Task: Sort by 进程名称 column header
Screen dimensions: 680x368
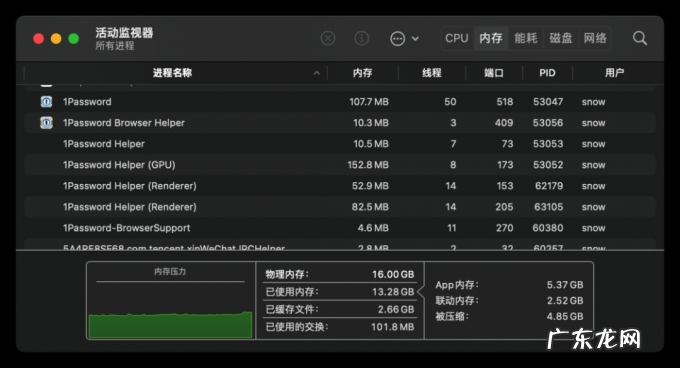Action: (172, 73)
